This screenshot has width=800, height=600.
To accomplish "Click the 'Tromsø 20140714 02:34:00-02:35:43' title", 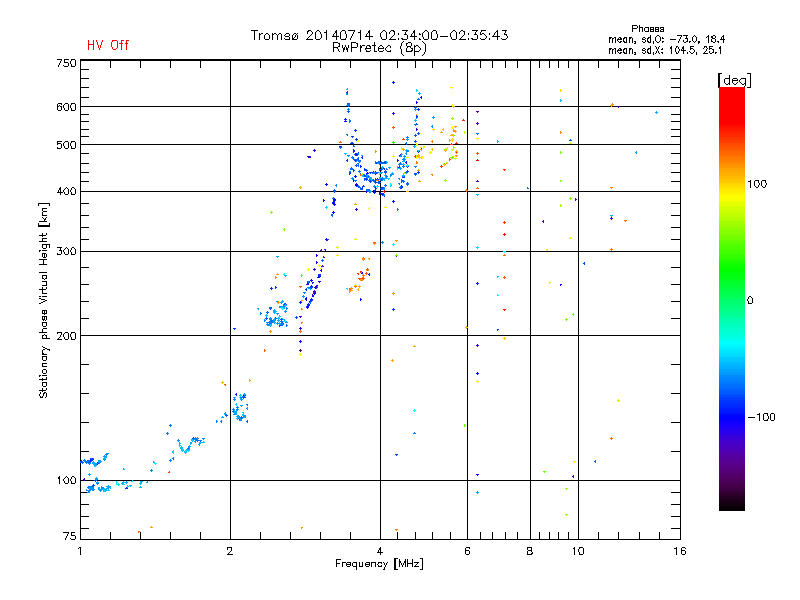I will 379,35.
